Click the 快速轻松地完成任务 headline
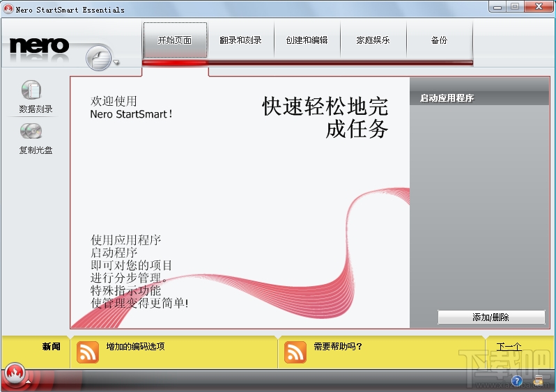 [325, 117]
